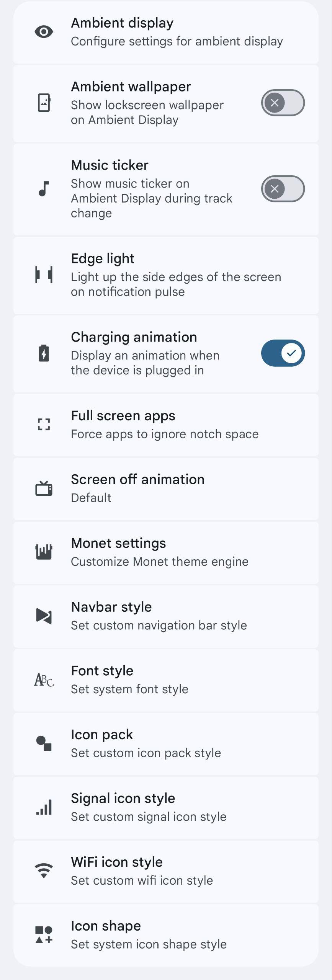Screen dimensions: 332x980
Task: Click the eye icon for Ambient display
Action: tap(44, 32)
